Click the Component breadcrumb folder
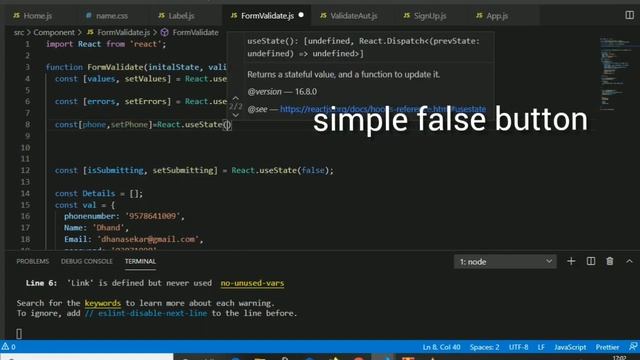Screen dimensions: 640x360 pos(54,32)
